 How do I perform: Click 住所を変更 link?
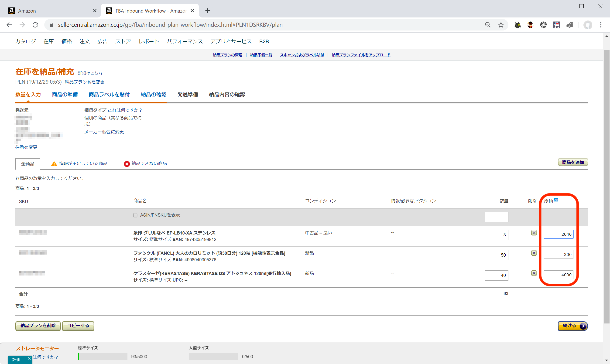(26, 147)
